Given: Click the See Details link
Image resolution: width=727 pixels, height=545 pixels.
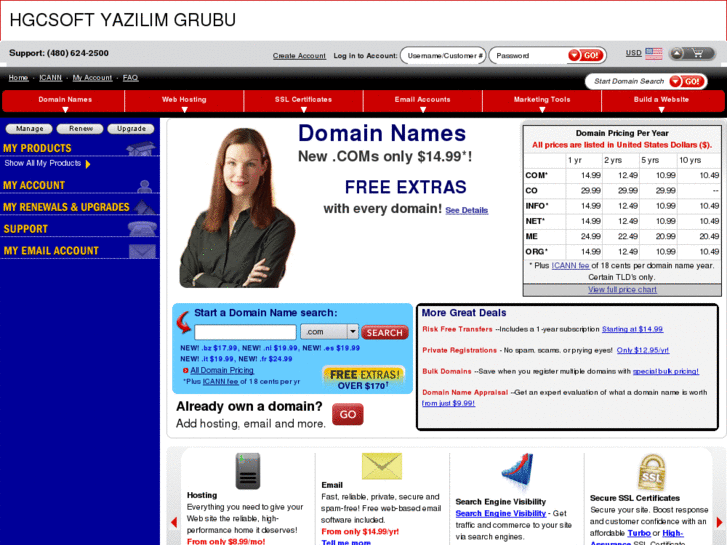Looking at the screenshot, I should click(466, 211).
